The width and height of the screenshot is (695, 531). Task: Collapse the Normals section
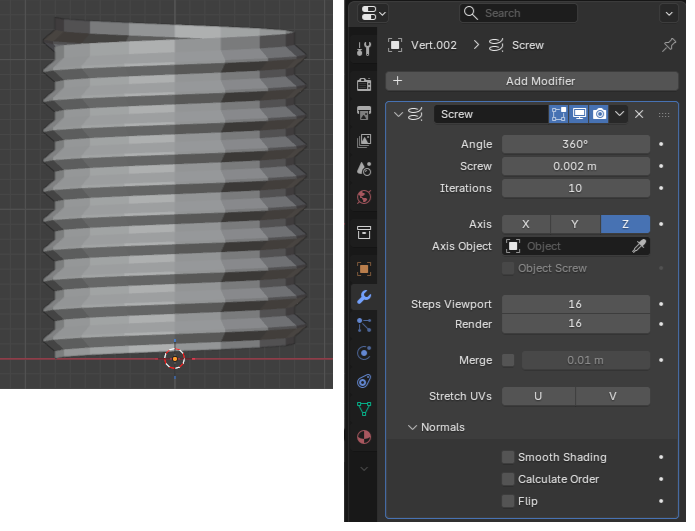click(412, 427)
